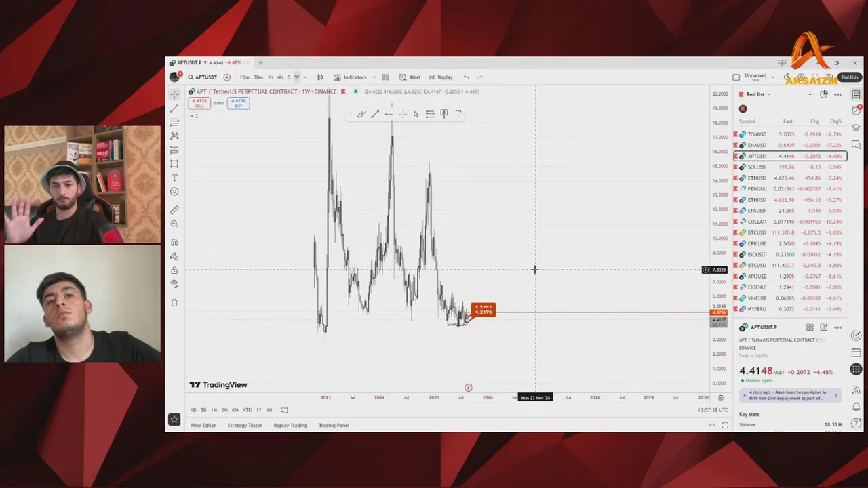Open the favorites star toolbar button
The image size is (868, 488).
tap(174, 420)
